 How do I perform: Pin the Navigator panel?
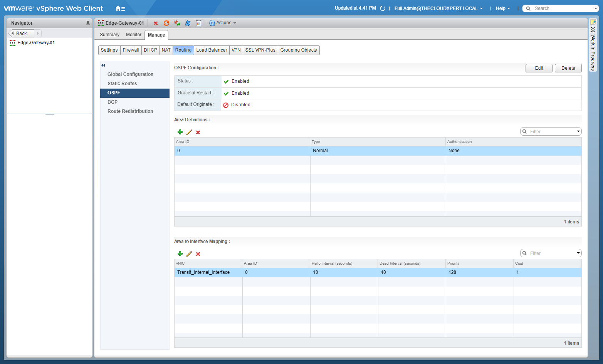88,23
